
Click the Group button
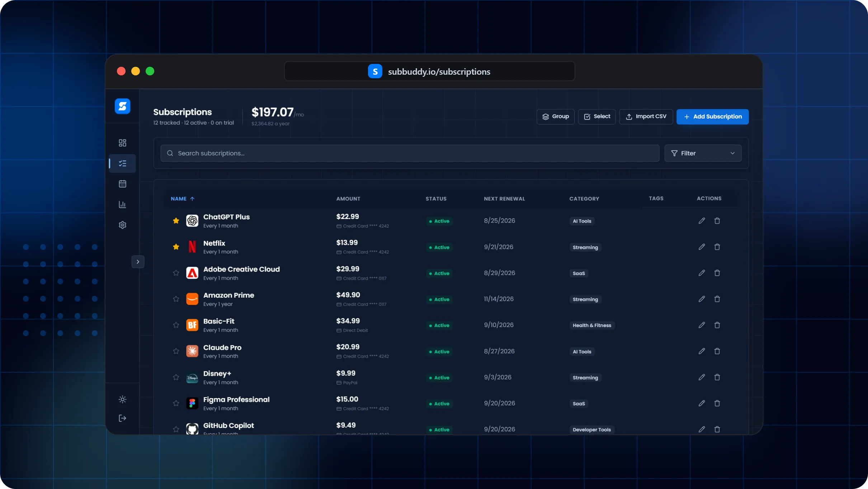click(556, 117)
